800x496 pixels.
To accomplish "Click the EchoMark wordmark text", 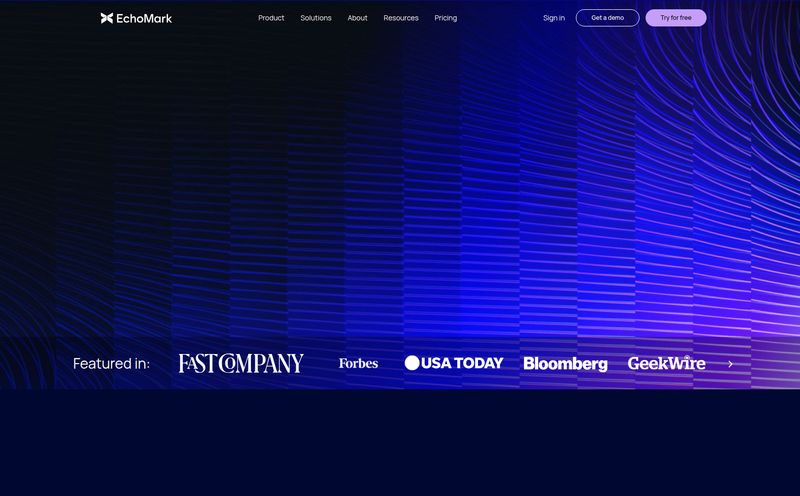I will point(145,18).
